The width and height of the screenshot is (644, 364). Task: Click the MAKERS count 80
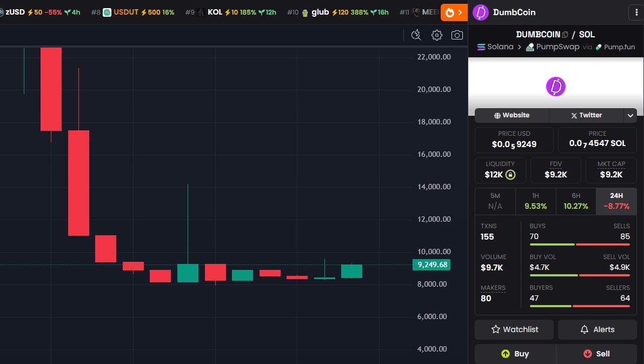(486, 298)
